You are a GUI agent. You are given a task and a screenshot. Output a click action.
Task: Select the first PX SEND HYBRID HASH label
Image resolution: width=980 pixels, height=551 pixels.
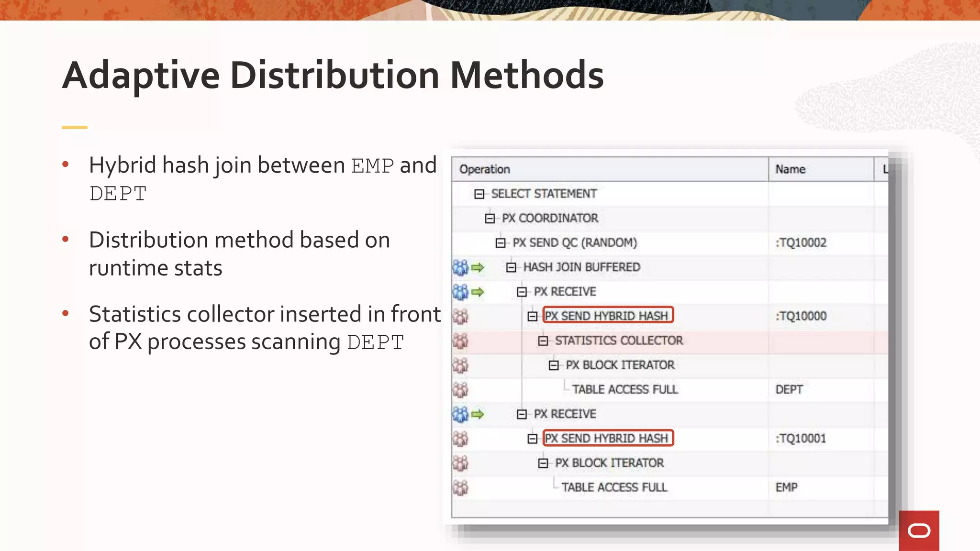608,315
